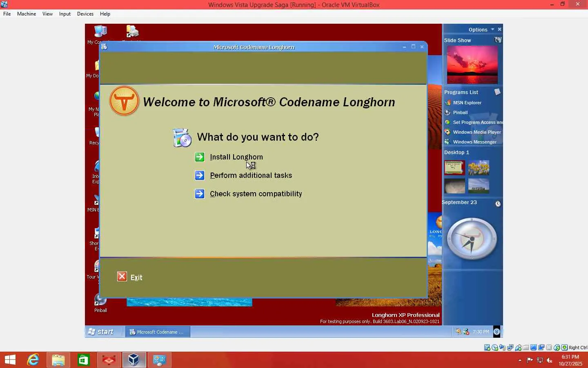Launch Windows Media Player from the Programs List

tap(477, 132)
